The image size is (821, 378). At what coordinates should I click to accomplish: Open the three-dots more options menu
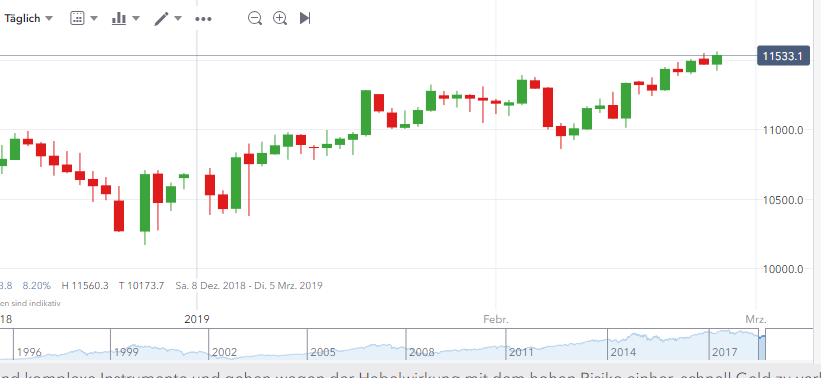(203, 19)
